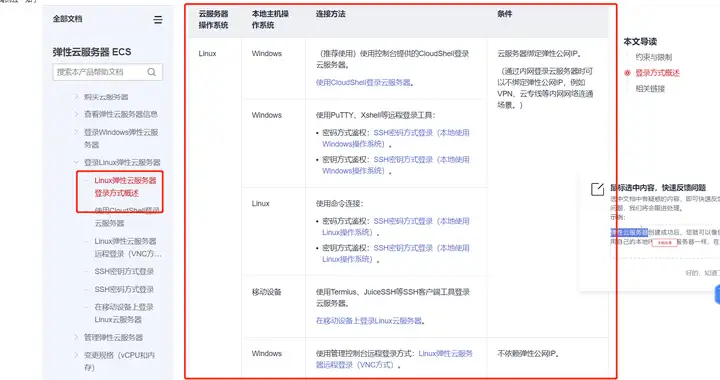
Task: Select 管理弹性云服务器 sidebar entry
Action: point(113,338)
